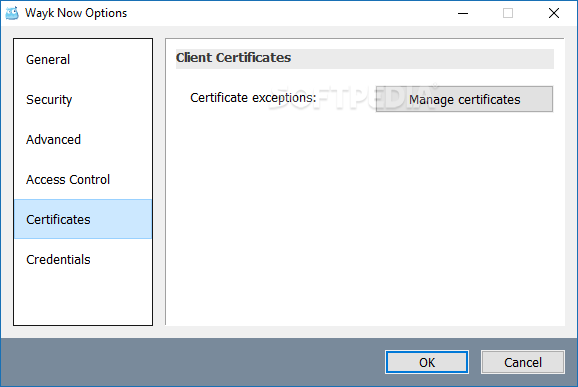Click the Wayk Now Options title text

[x=76, y=13]
